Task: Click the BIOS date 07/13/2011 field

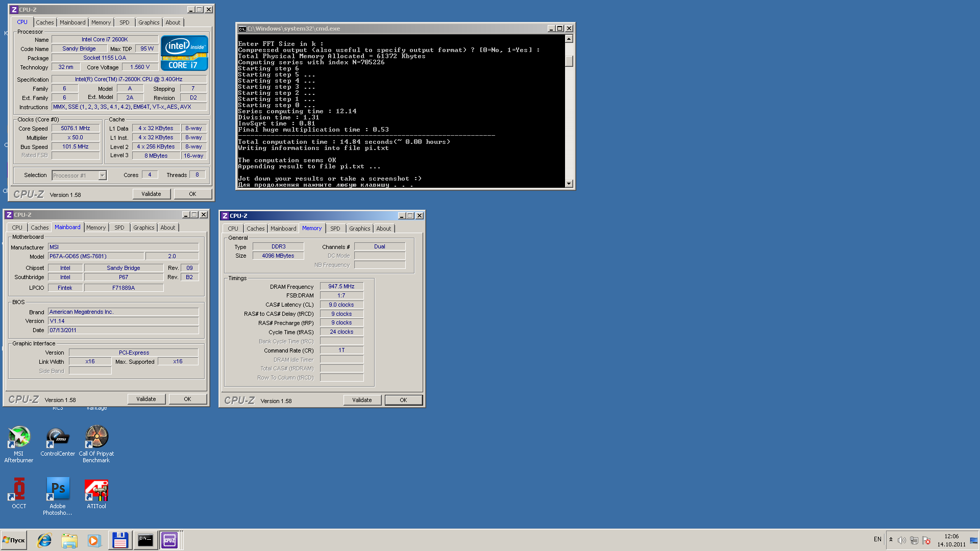Action: (124, 330)
